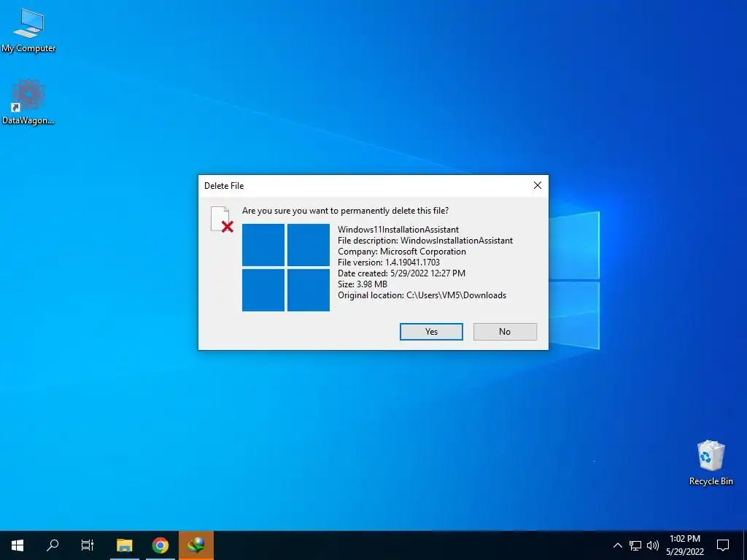Click the Size: 3.98 MB text
This screenshot has height=560, width=747.
(x=363, y=284)
